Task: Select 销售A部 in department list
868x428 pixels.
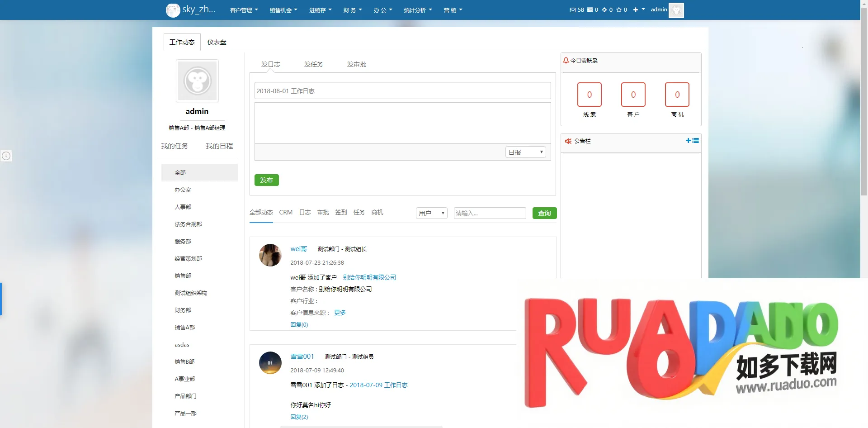Action: [184, 328]
